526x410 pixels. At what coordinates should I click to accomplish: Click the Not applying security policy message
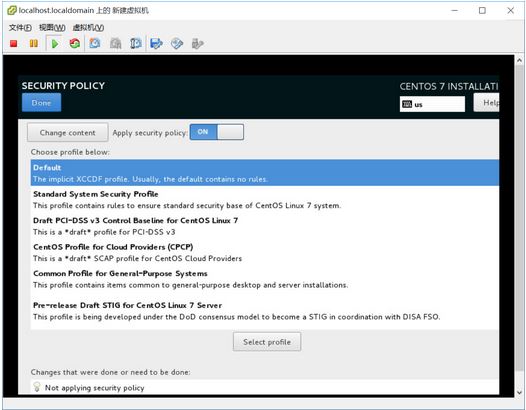click(95, 388)
